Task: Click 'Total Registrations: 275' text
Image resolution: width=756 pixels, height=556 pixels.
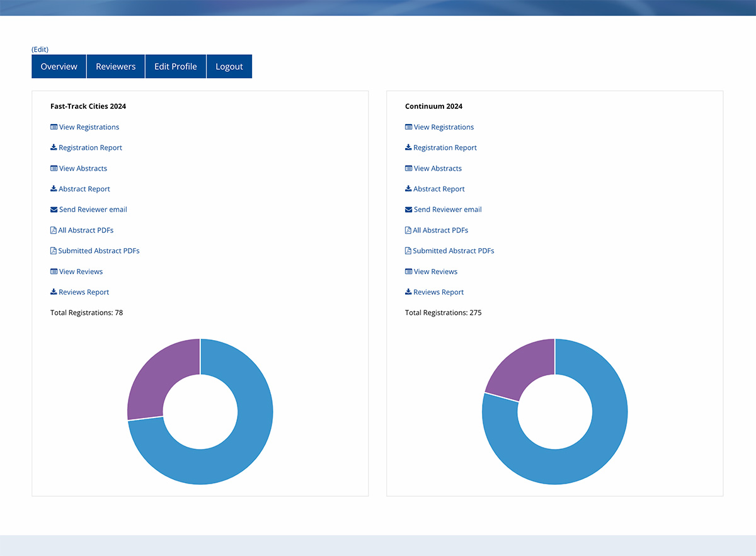Action: 444,312
